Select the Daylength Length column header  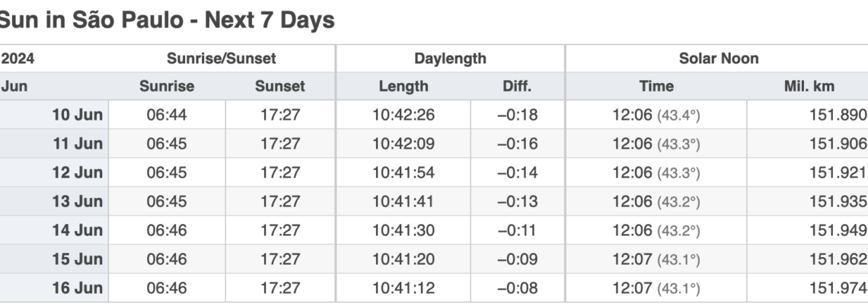(x=404, y=86)
